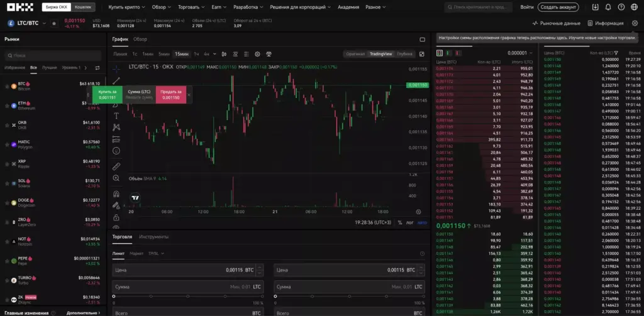This screenshot has height=316, width=644.
Task: Switch to Кошелек mode
Action: (x=83, y=7)
